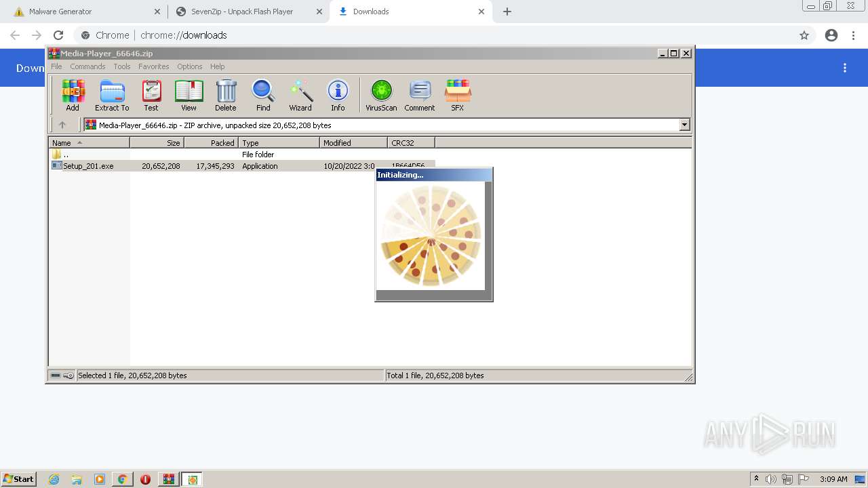Open the Find magnifier tool
Viewport: 868px width, 488px height.
(x=263, y=95)
